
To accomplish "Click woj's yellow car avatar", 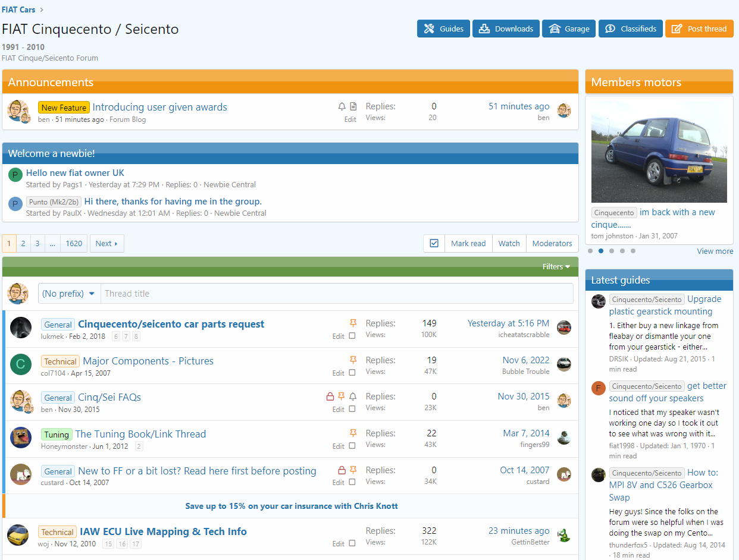I will pyautogui.click(x=18, y=535).
